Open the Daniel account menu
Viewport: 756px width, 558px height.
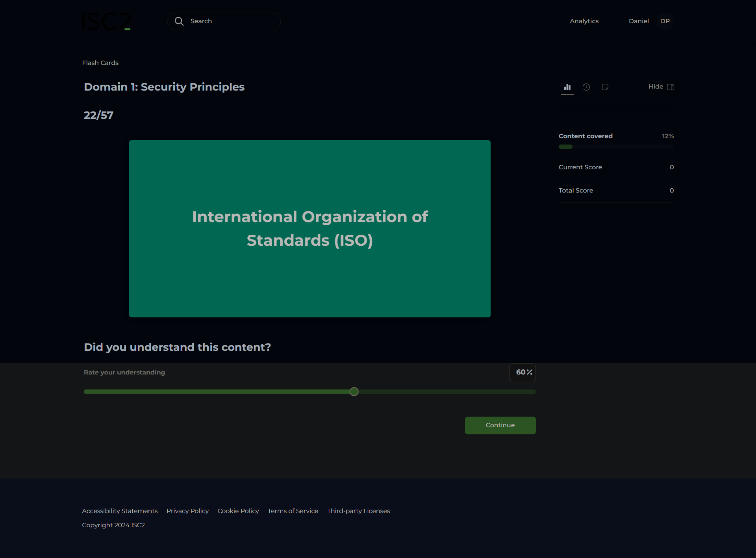638,21
